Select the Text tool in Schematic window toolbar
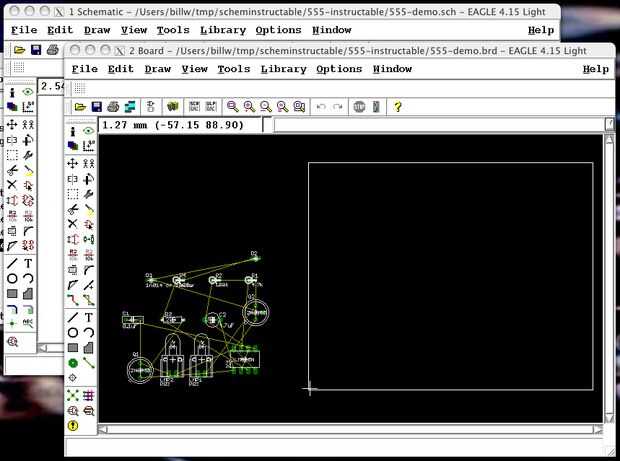The image size is (620, 461). tap(28, 263)
